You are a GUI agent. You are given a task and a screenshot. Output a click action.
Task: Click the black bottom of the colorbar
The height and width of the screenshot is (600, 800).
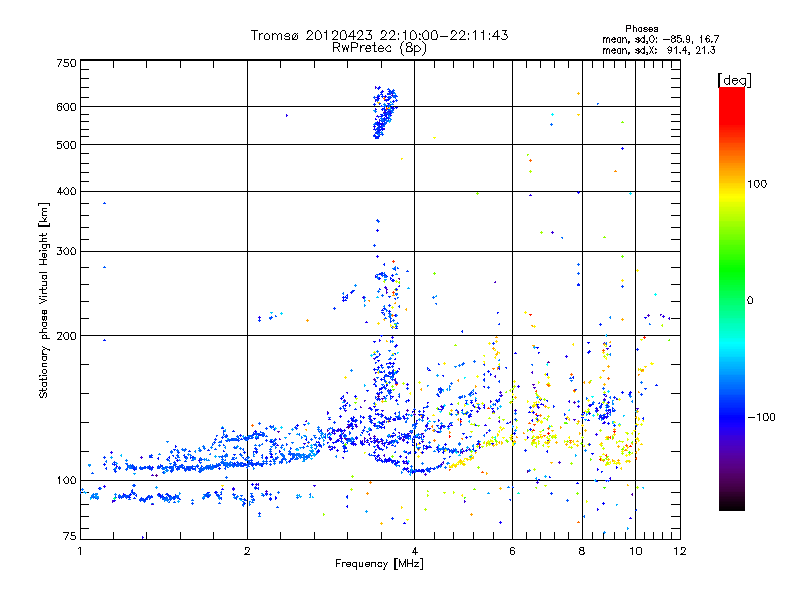[x=732, y=503]
